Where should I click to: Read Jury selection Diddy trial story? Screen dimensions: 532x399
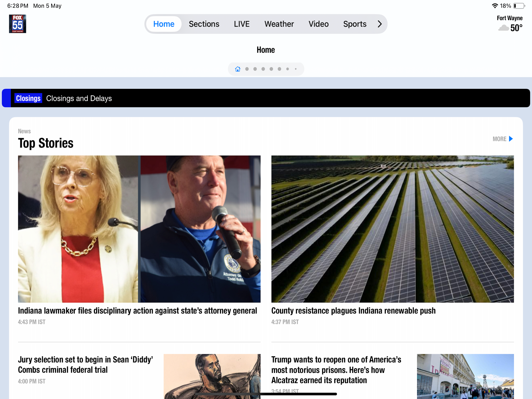pyautogui.click(x=85, y=364)
